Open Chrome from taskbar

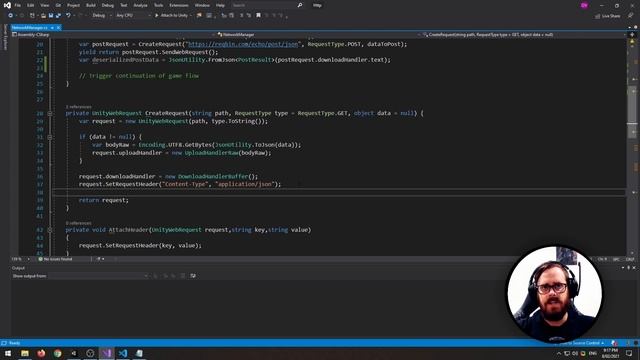[58, 353]
